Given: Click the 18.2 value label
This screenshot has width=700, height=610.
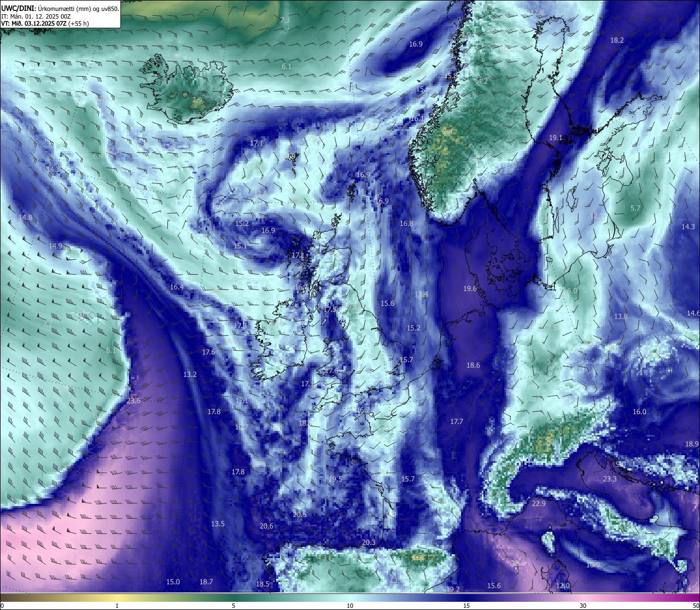Looking at the screenshot, I should [x=617, y=40].
